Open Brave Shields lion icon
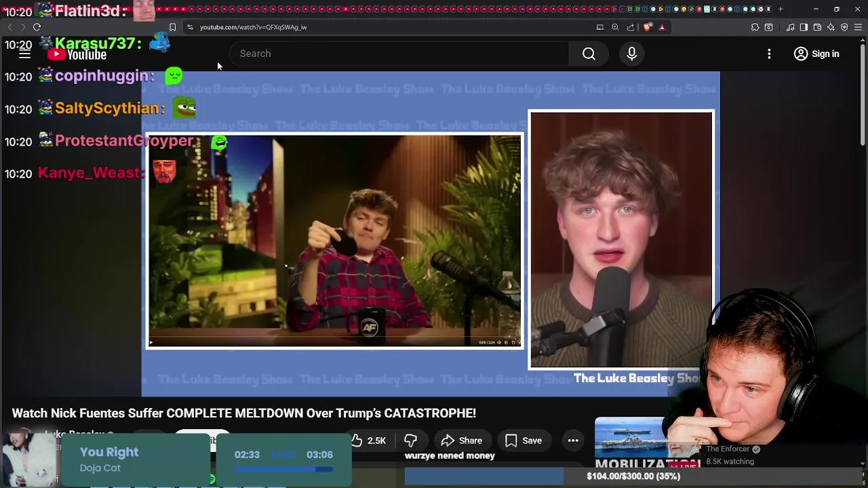Image resolution: width=868 pixels, height=488 pixels. pos(648,27)
